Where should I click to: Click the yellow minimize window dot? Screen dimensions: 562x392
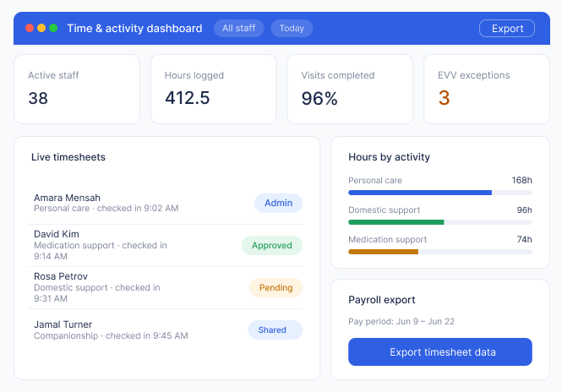tap(41, 28)
